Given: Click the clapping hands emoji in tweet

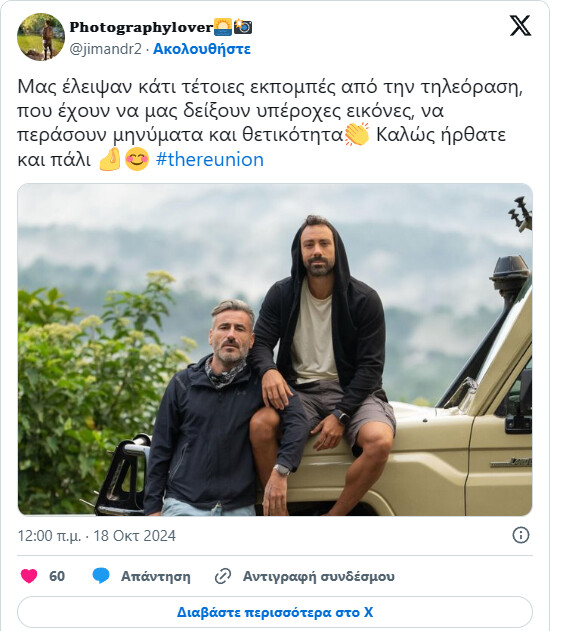Looking at the screenshot, I should [357, 134].
